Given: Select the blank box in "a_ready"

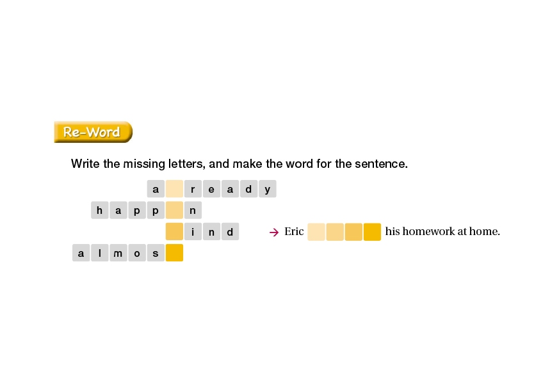Looking at the screenshot, I should [x=174, y=189].
